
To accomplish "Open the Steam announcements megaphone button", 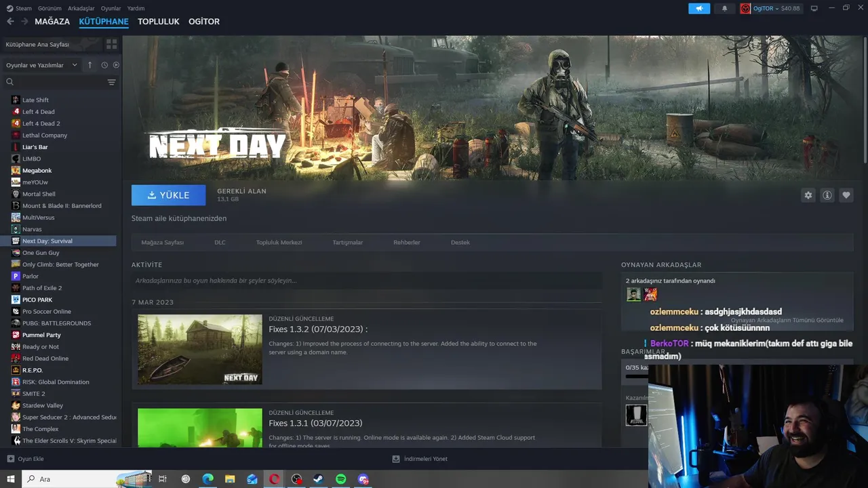I will coord(699,8).
